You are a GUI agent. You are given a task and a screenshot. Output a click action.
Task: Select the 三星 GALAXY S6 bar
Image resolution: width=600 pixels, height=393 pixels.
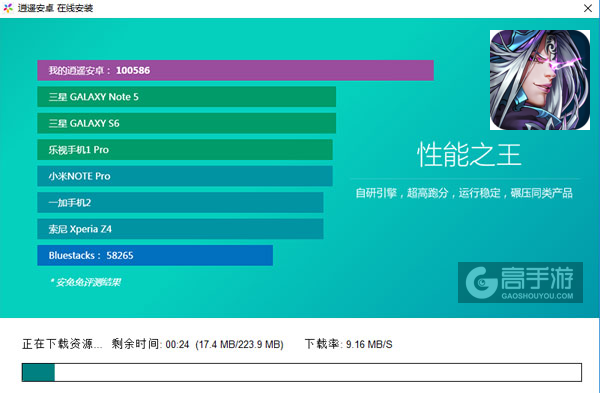tap(186, 123)
